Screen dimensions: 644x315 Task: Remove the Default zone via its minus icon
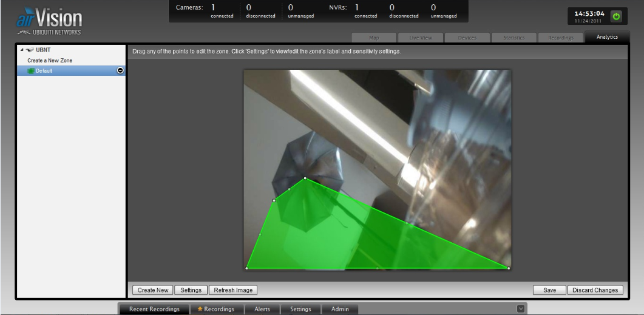[120, 70]
